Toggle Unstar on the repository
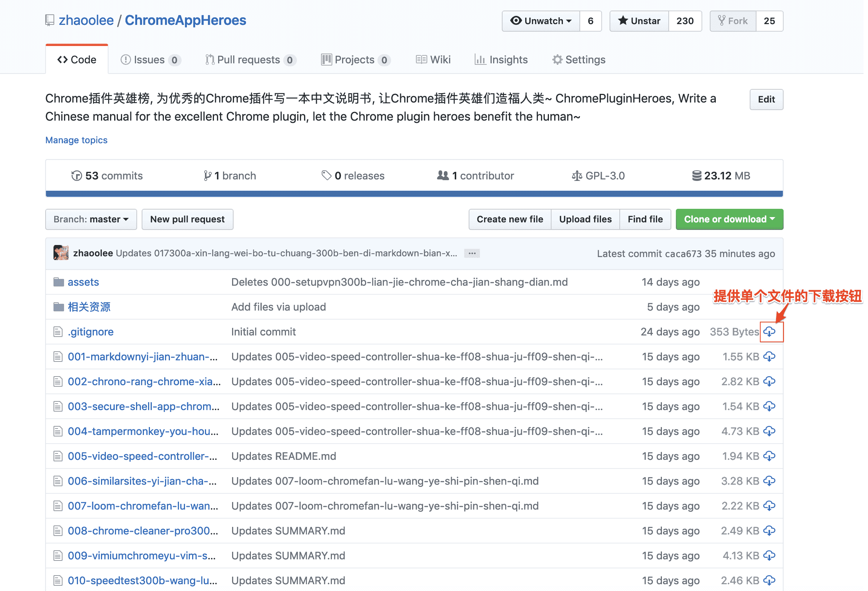Image resolution: width=868 pixels, height=591 pixels. point(639,21)
